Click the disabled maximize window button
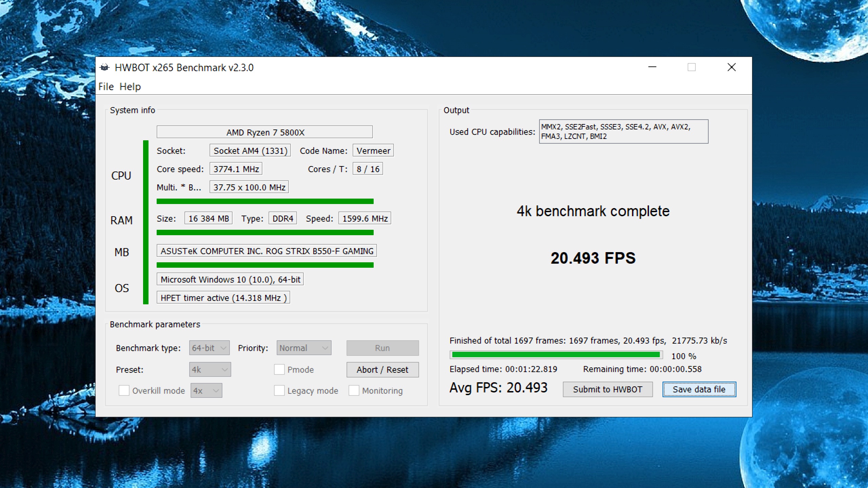 692,67
